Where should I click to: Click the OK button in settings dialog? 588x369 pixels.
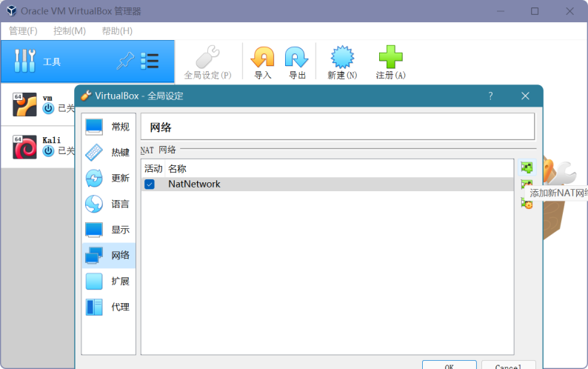pyautogui.click(x=450, y=365)
